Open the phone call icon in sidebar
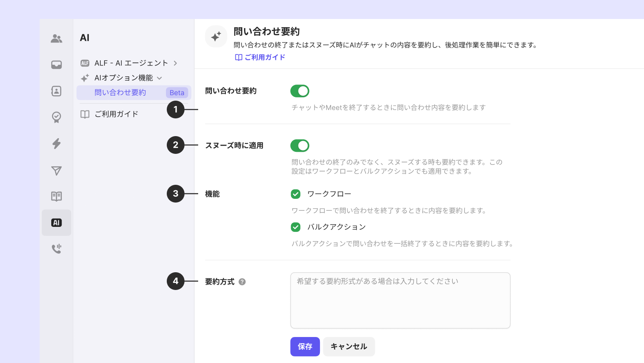This screenshot has width=644, height=363. [x=57, y=249]
